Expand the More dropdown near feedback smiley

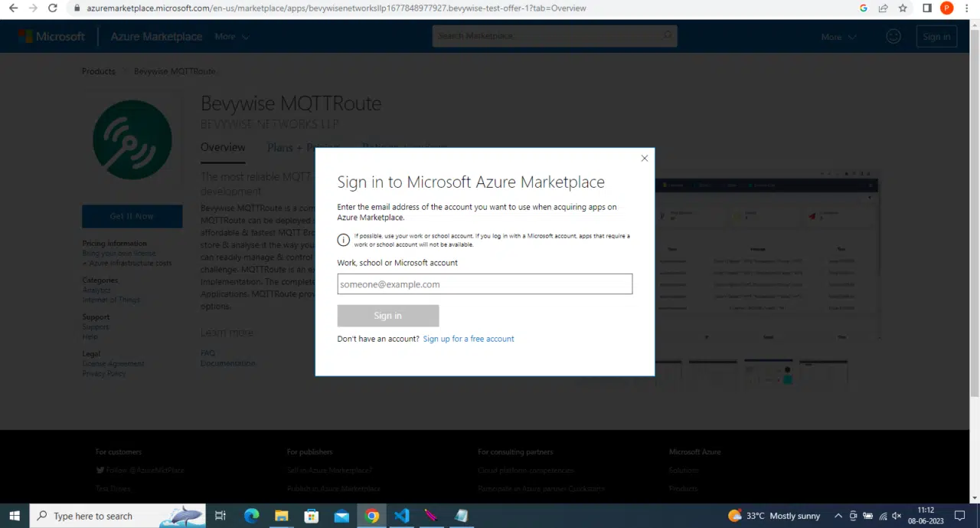(x=838, y=37)
